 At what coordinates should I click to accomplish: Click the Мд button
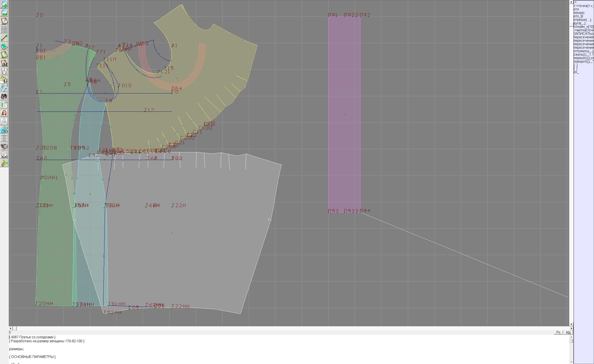click(568, 332)
